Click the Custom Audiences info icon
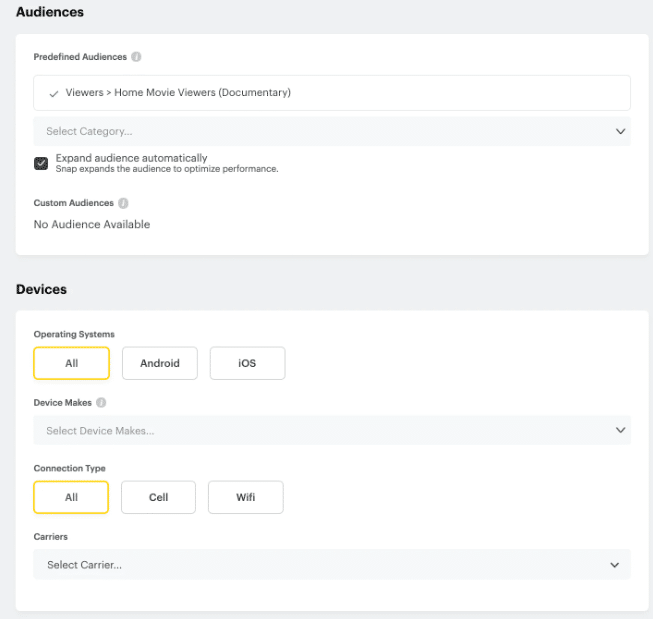Image resolution: width=653 pixels, height=619 pixels. coord(123,203)
